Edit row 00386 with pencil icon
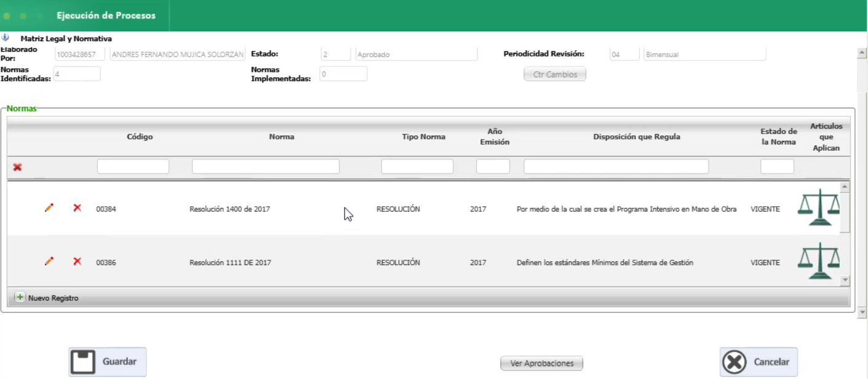 [x=49, y=261]
